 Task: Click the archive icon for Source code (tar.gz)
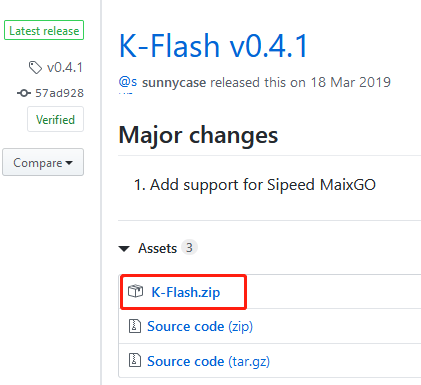135,360
